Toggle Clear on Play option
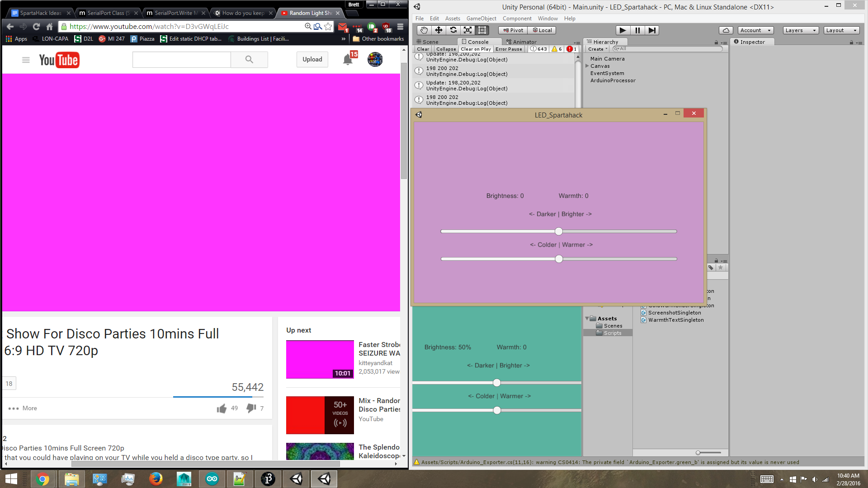Image resolution: width=868 pixels, height=488 pixels. point(476,49)
